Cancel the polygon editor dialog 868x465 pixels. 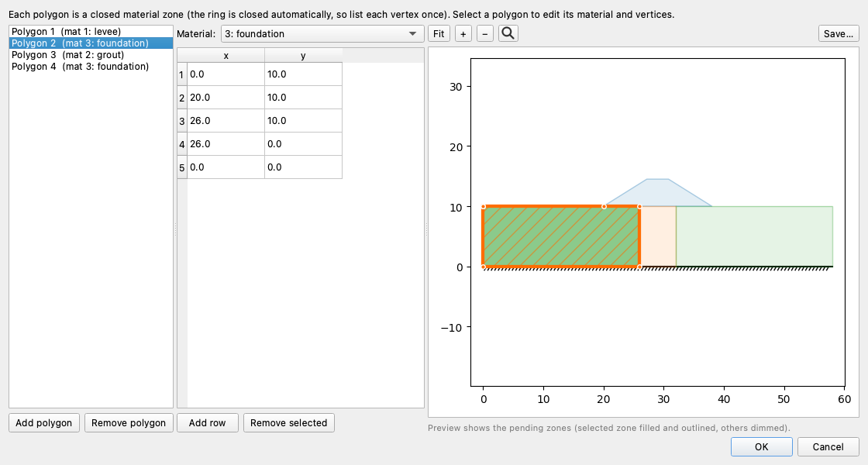click(x=828, y=446)
